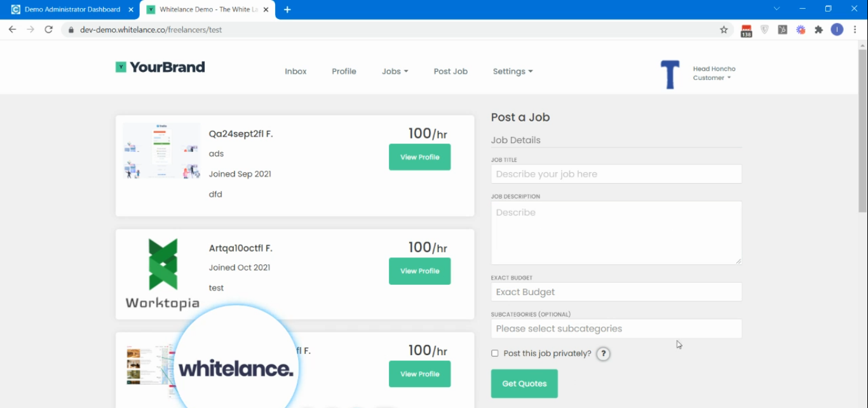The width and height of the screenshot is (868, 408).
Task: Click the 'Joined Sep 2021' text
Action: coord(240,174)
